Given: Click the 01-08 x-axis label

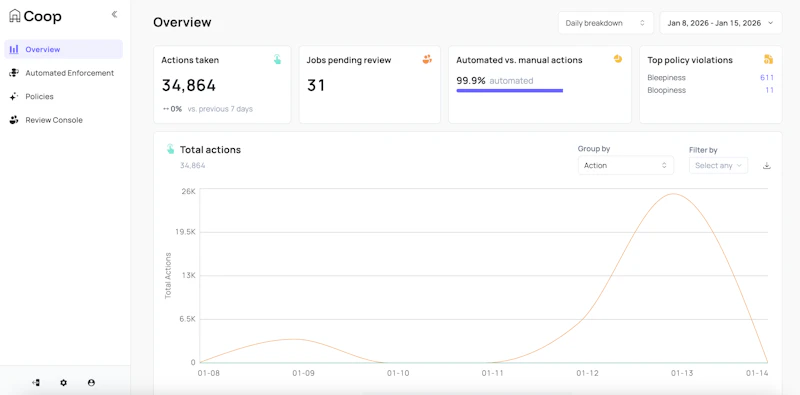Looking at the screenshot, I should tap(209, 373).
